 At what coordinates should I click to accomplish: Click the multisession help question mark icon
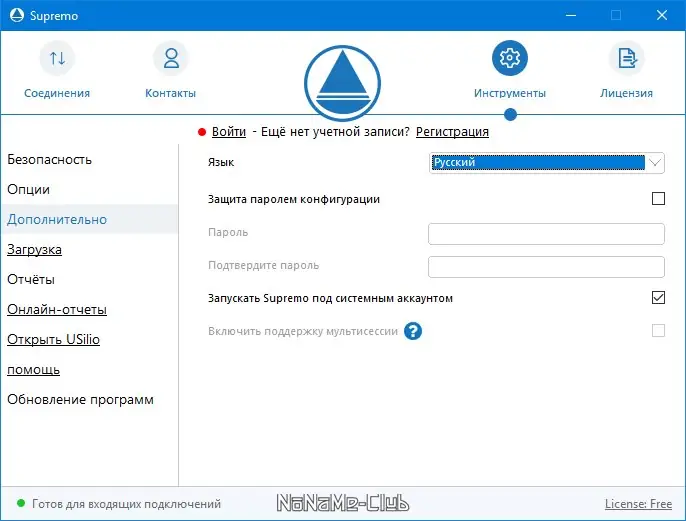413,331
